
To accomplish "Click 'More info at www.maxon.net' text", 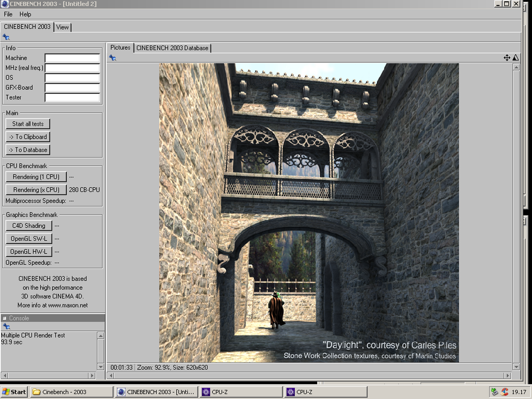I will (52, 305).
